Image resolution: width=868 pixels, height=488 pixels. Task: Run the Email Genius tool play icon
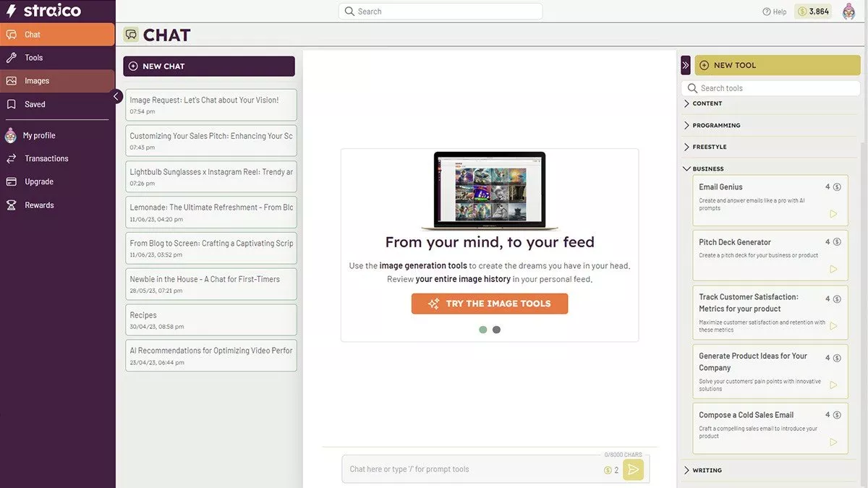(x=833, y=214)
